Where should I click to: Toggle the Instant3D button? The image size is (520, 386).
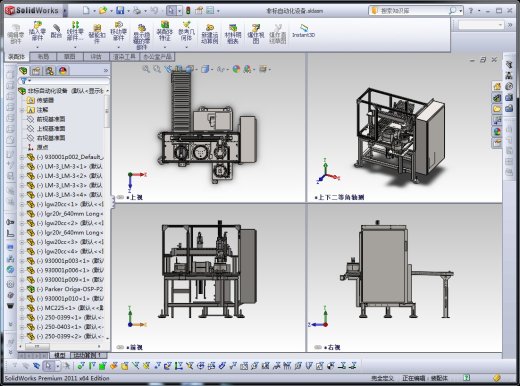pos(303,30)
